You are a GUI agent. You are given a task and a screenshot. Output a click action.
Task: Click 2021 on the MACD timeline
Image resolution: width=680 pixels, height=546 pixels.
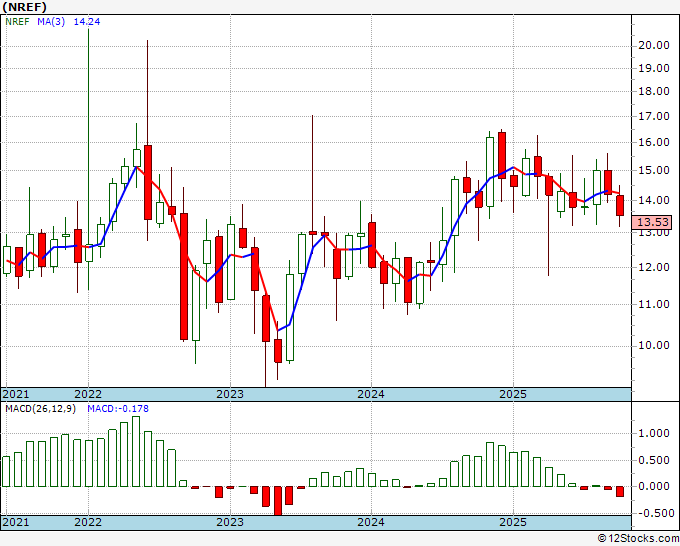click(16, 522)
